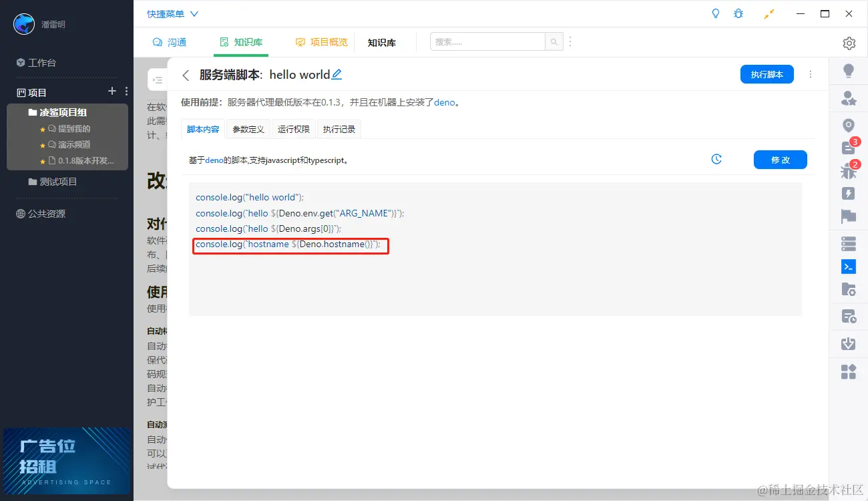Select the 运行权限 tab
This screenshot has height=501, width=868.
(294, 130)
